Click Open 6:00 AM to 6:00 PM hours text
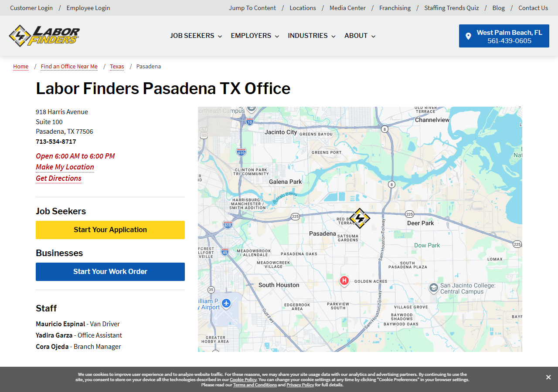This screenshot has width=558, height=392. pyautogui.click(x=75, y=156)
